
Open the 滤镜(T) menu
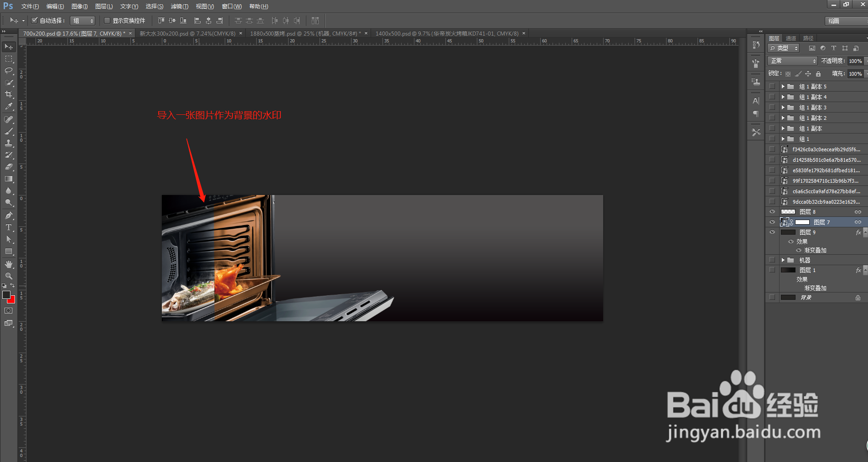(180, 6)
